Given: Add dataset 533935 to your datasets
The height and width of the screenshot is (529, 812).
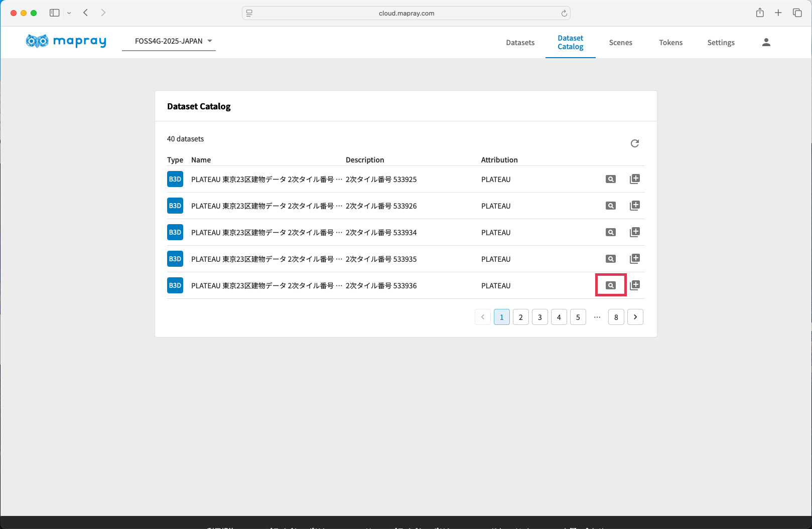Looking at the screenshot, I should point(634,259).
